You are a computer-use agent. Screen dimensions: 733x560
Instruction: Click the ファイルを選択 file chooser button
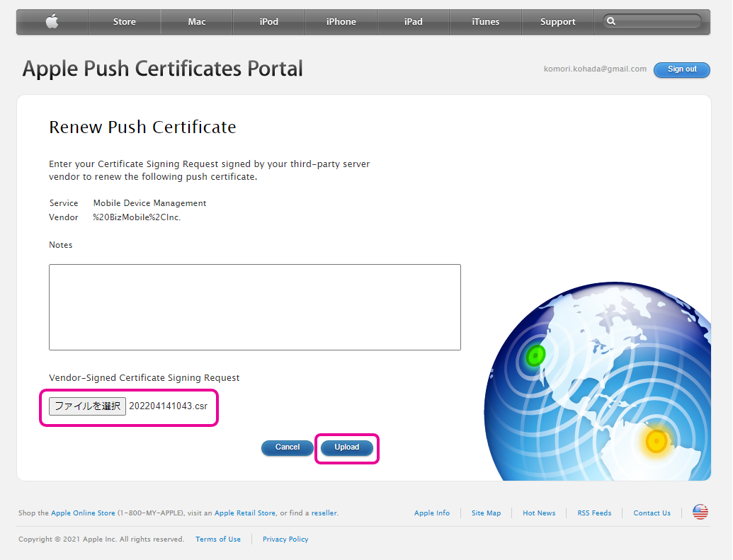[88, 406]
